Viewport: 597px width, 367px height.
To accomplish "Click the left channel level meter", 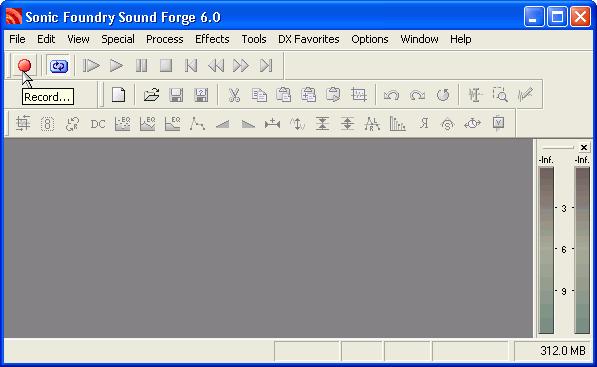I will 546,251.
